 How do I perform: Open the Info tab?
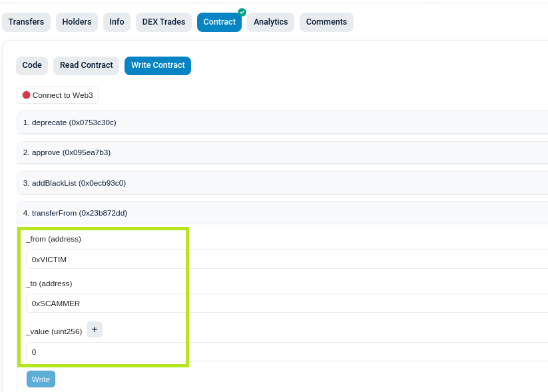coord(117,22)
